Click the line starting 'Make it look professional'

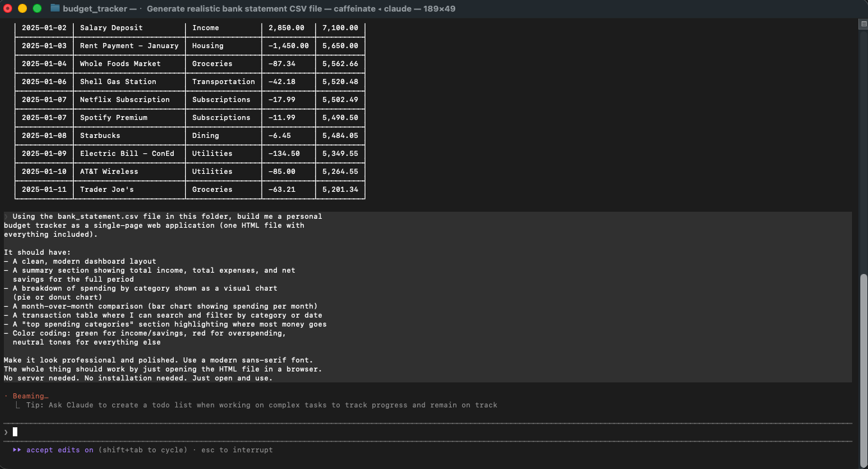[x=158, y=360]
